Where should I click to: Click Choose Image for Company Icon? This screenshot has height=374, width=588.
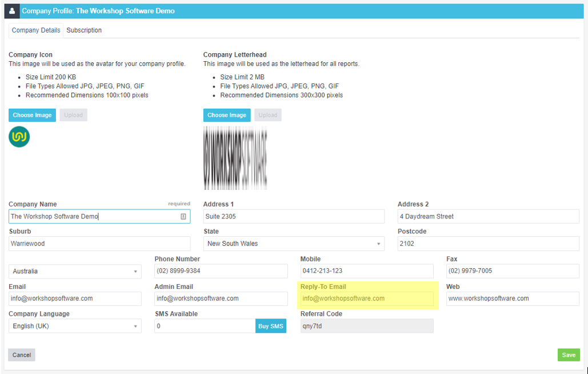click(x=32, y=115)
